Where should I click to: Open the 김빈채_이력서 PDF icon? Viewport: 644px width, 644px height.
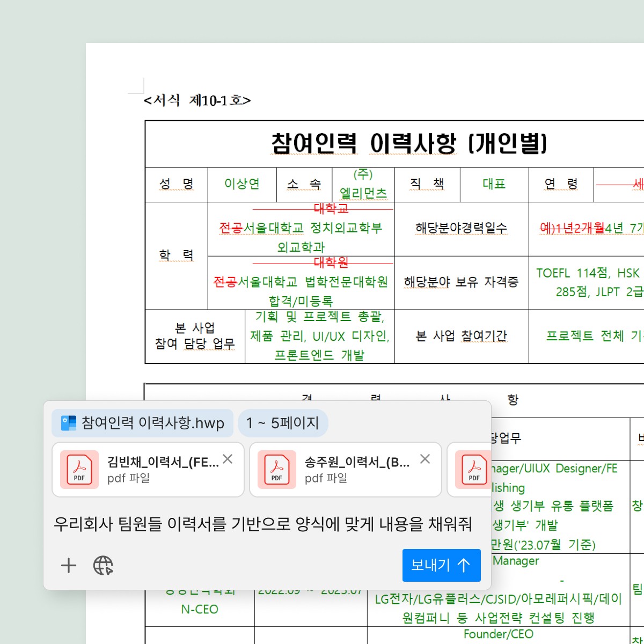click(79, 470)
